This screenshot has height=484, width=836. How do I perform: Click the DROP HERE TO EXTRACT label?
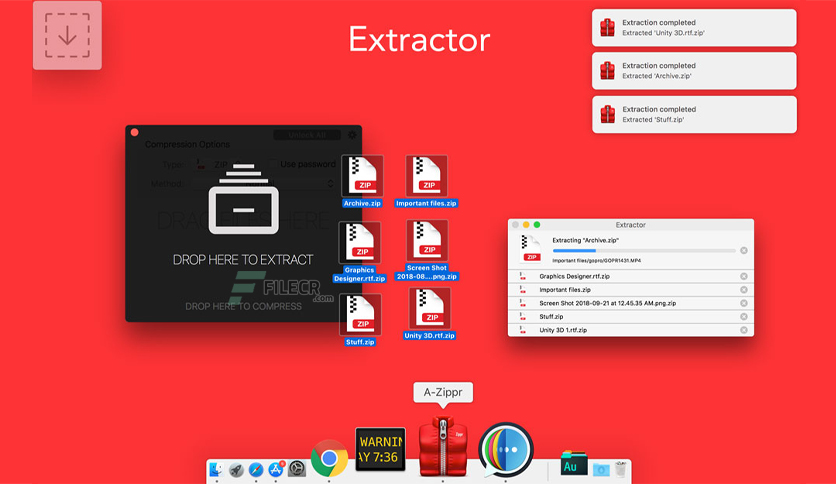point(243,260)
